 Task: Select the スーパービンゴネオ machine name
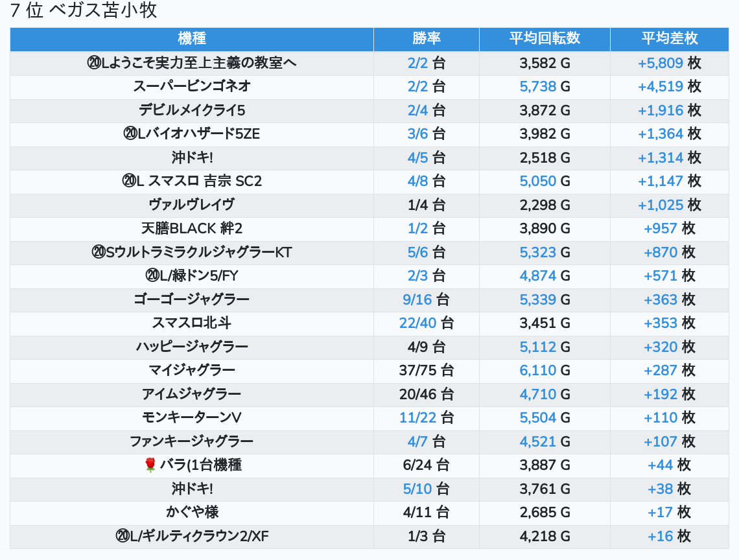[192, 86]
